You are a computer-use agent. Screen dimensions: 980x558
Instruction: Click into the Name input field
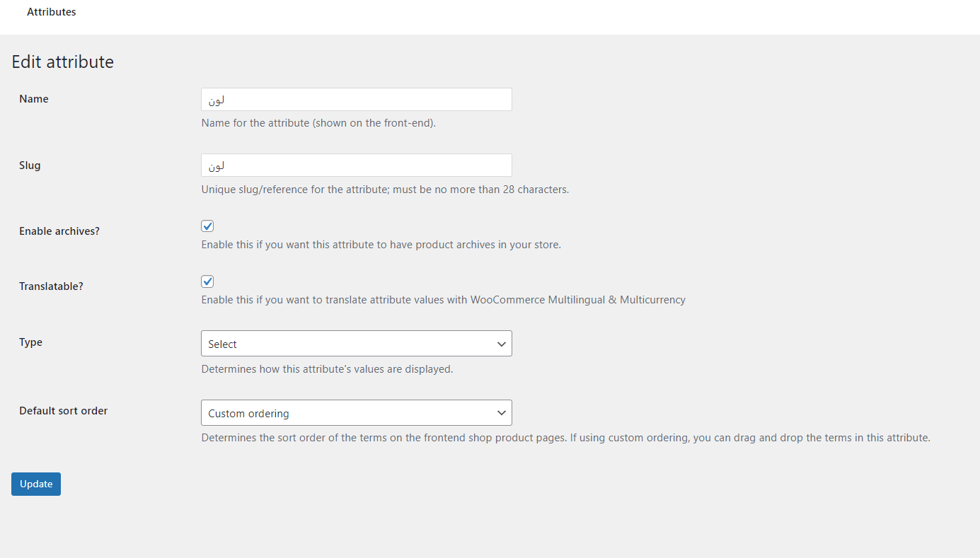357,100
